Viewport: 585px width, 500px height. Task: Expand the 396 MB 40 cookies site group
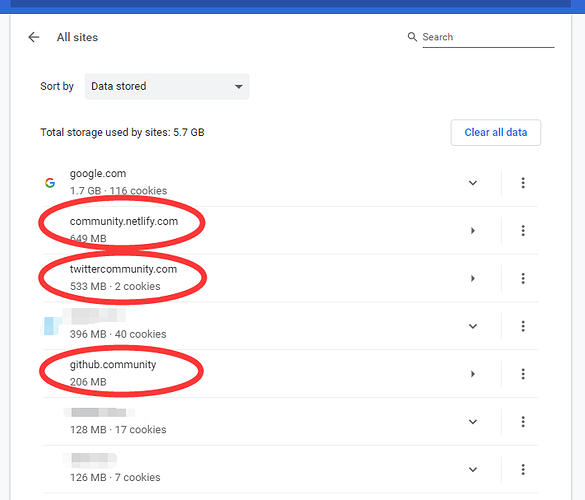[473, 326]
